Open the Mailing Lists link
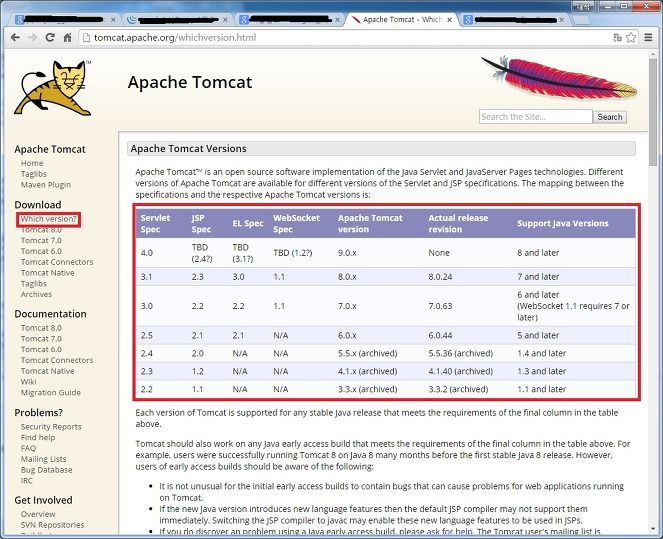This screenshot has height=539, width=663. point(44,459)
